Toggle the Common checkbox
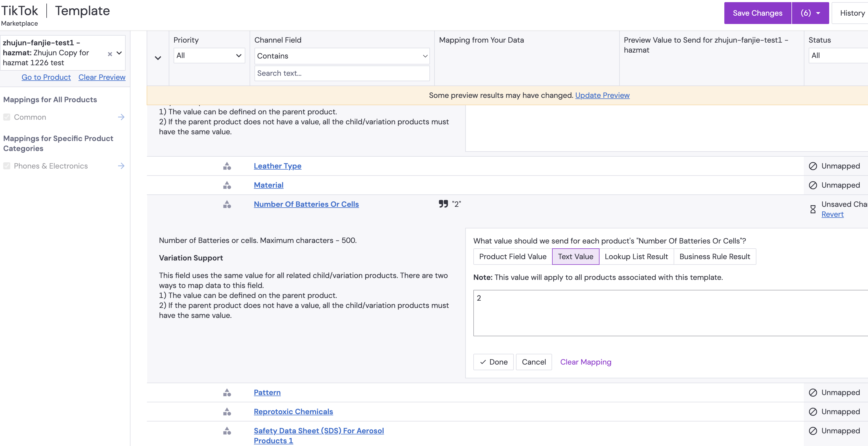This screenshot has width=868, height=446. tap(7, 117)
